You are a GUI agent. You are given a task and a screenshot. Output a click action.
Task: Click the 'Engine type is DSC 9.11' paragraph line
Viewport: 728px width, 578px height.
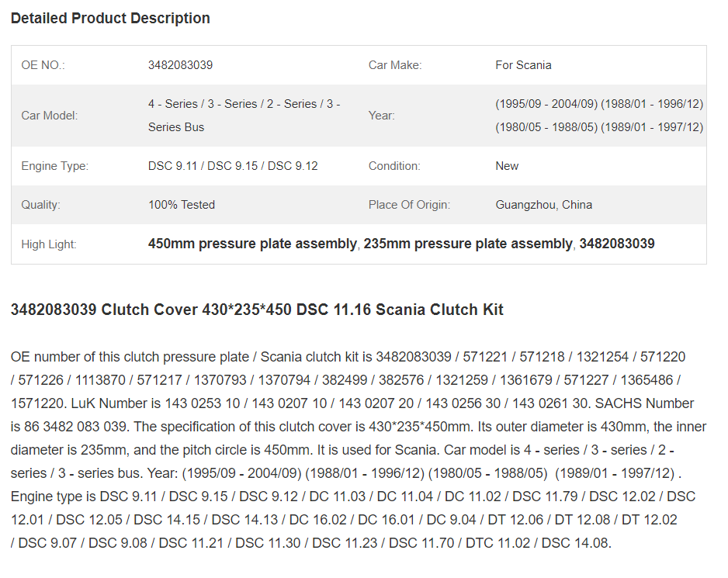(353, 497)
